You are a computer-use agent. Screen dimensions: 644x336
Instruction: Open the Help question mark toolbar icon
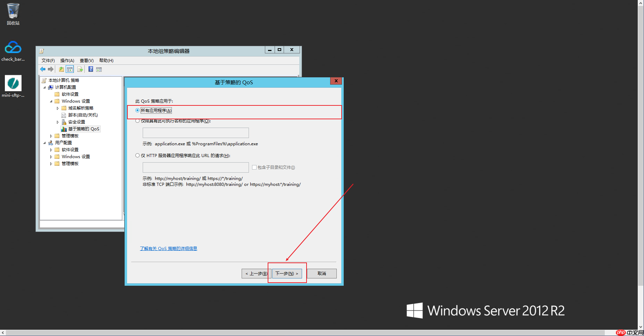91,69
